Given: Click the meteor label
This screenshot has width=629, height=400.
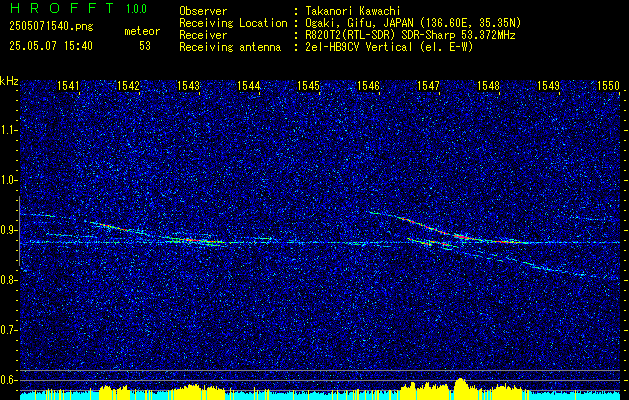Looking at the screenshot, I should (142, 31).
